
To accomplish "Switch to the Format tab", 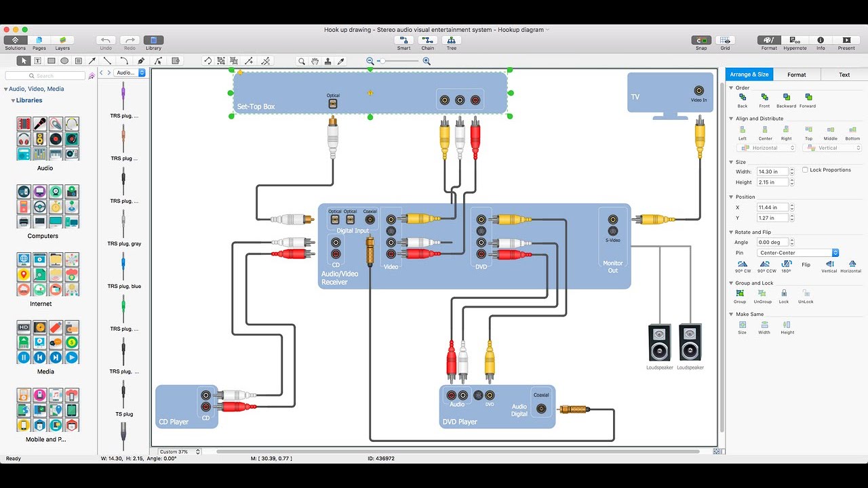I will pos(797,75).
